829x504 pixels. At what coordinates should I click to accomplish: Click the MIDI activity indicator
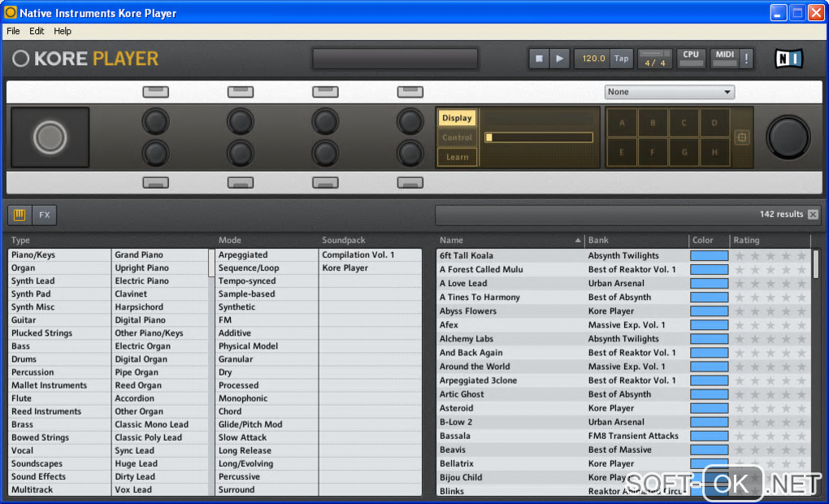click(x=724, y=59)
